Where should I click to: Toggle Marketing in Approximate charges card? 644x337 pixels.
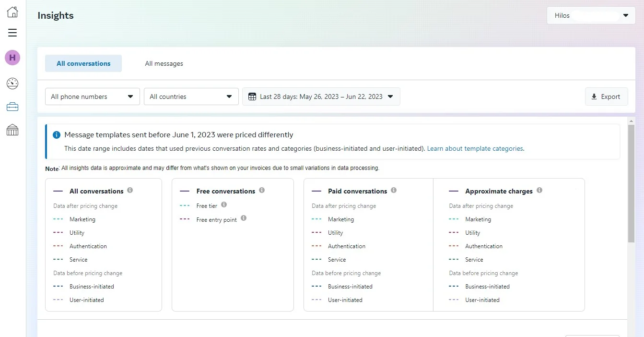point(470,219)
